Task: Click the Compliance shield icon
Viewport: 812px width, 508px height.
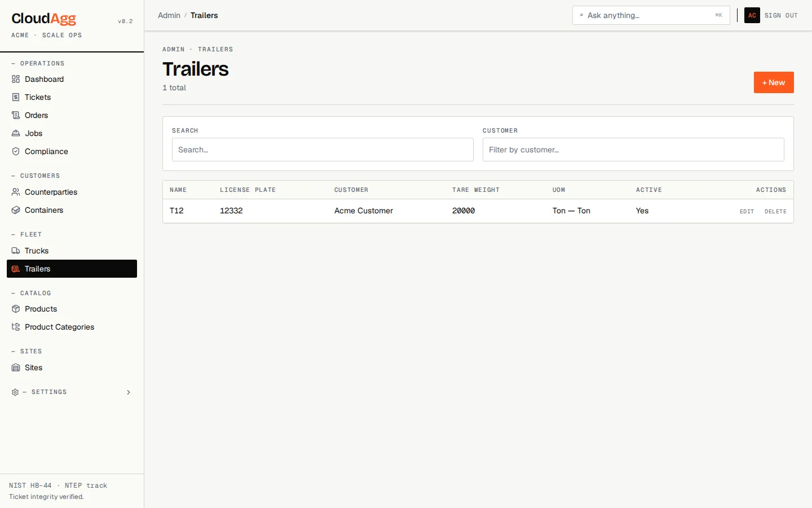Action: click(16, 151)
